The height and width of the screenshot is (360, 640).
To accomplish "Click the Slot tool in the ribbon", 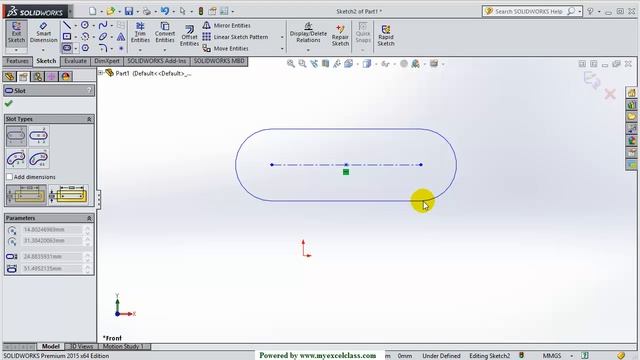I will click(67, 48).
